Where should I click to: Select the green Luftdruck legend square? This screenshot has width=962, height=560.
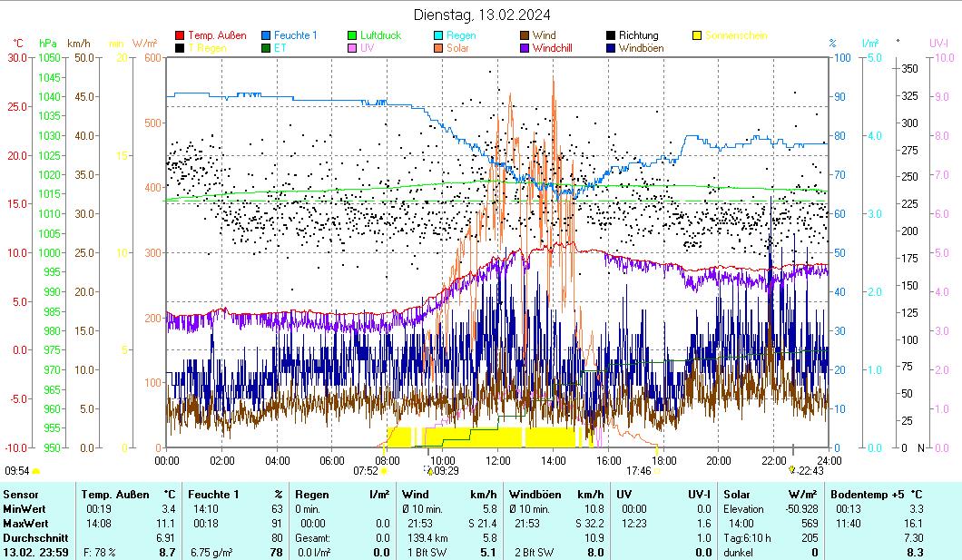tap(352, 35)
